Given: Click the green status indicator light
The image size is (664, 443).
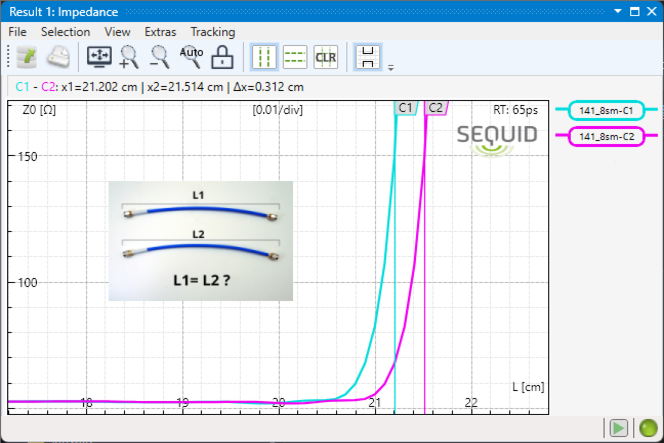Looking at the screenshot, I should point(648,428).
